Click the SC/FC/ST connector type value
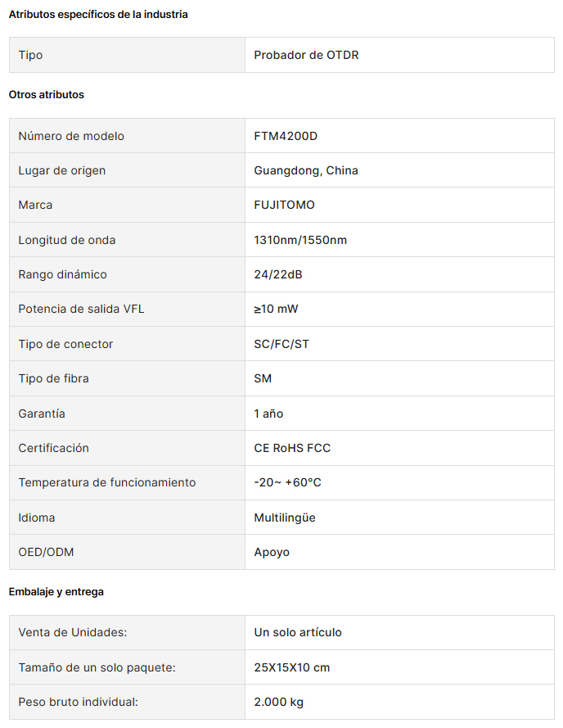563x728 pixels. (x=281, y=344)
